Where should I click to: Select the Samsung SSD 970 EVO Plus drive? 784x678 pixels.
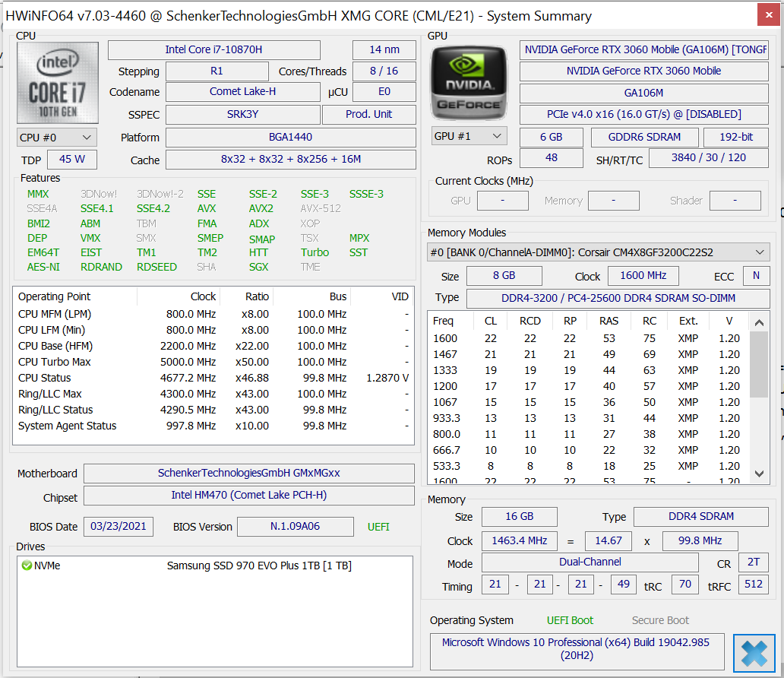pos(215,566)
